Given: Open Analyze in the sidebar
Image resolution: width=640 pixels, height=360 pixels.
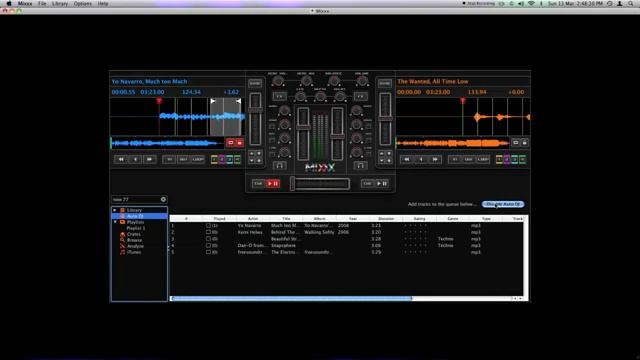Looking at the screenshot, I should click(x=135, y=246).
